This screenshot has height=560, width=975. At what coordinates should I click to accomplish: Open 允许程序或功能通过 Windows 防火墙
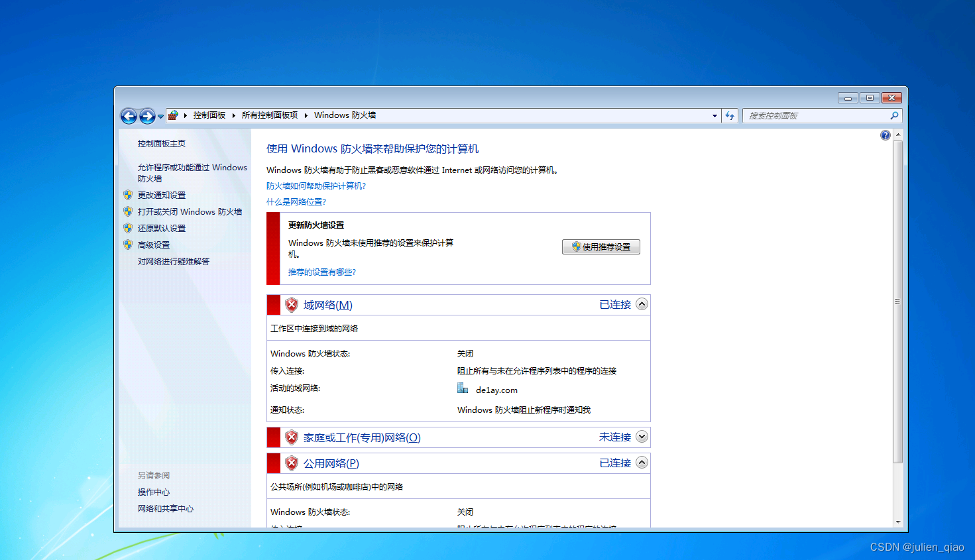[192, 173]
